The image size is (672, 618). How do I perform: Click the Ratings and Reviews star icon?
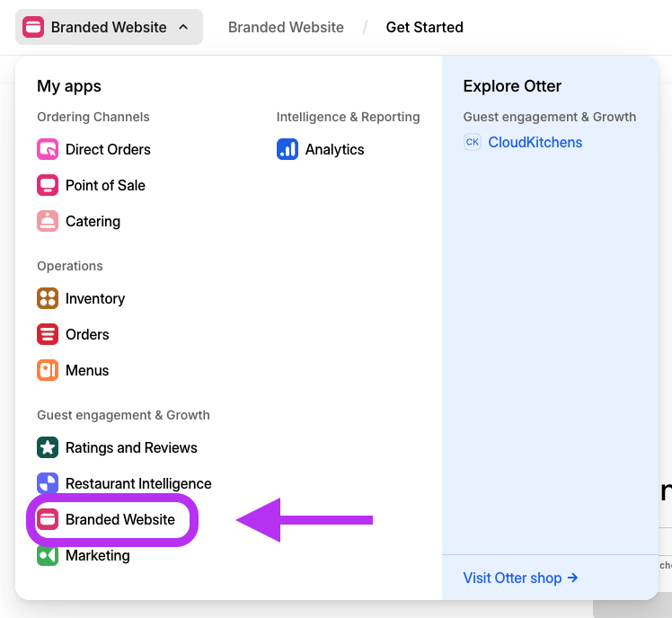48,447
